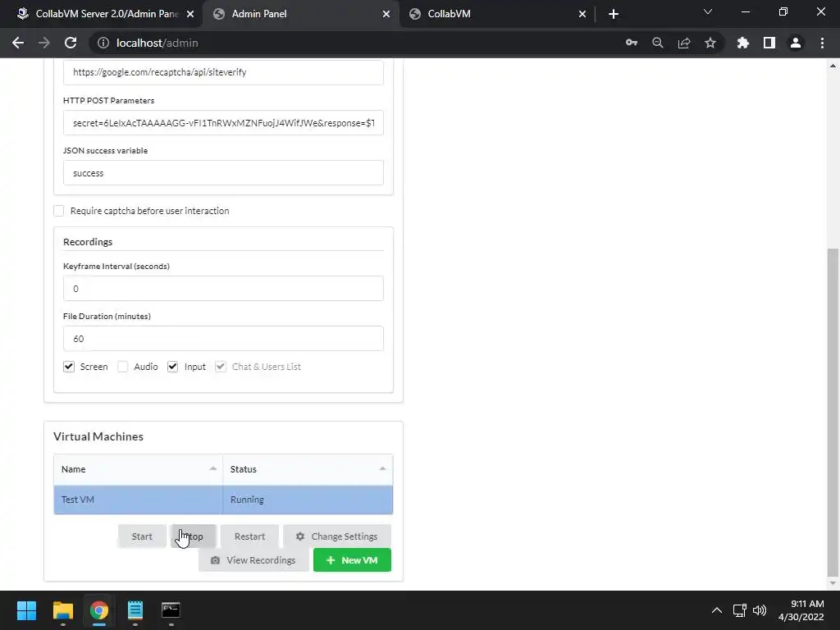Bookmark this tab with star icon
This screenshot has height=630, width=840.
coord(710,43)
